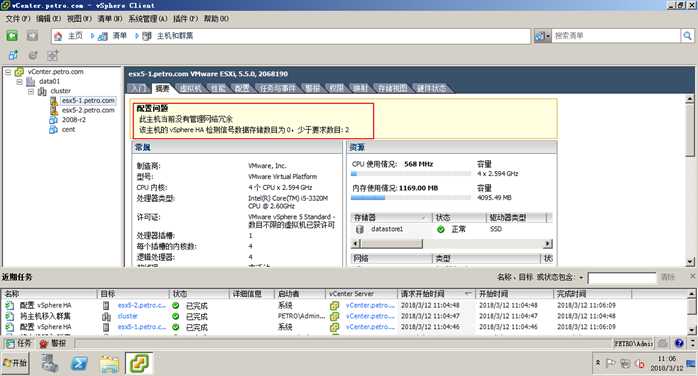This screenshot has width=698, height=376.
Task: Open the 系统管理 menu
Action: [x=147, y=19]
